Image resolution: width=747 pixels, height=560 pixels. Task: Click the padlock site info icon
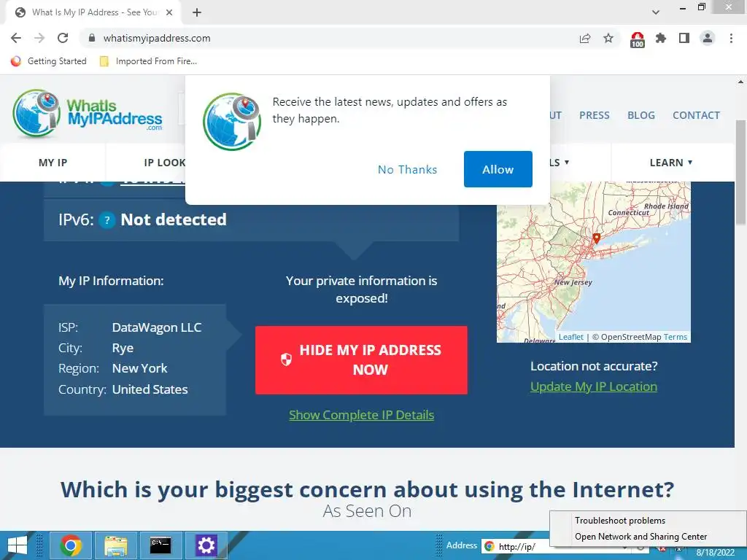click(x=92, y=38)
